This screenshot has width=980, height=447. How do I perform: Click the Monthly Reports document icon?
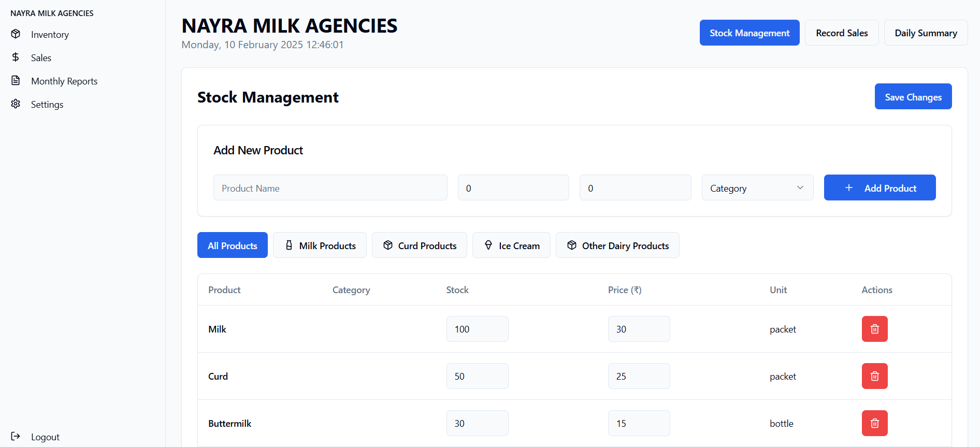[x=16, y=81]
